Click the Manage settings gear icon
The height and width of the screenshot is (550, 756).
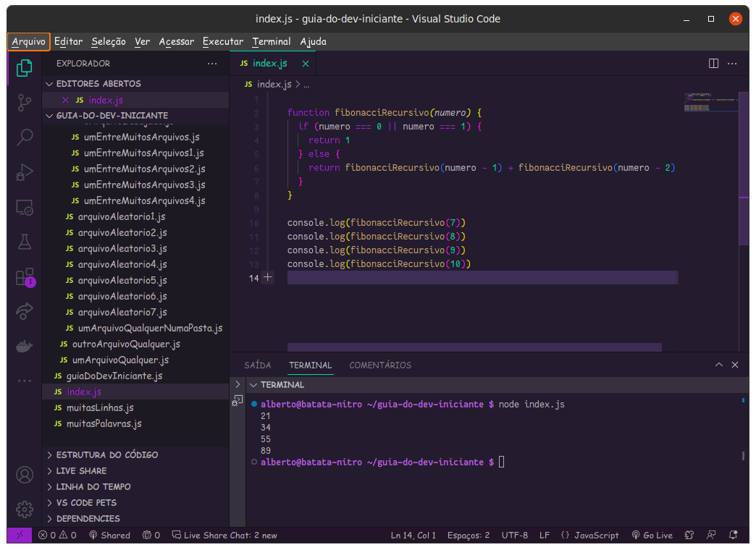(x=25, y=509)
